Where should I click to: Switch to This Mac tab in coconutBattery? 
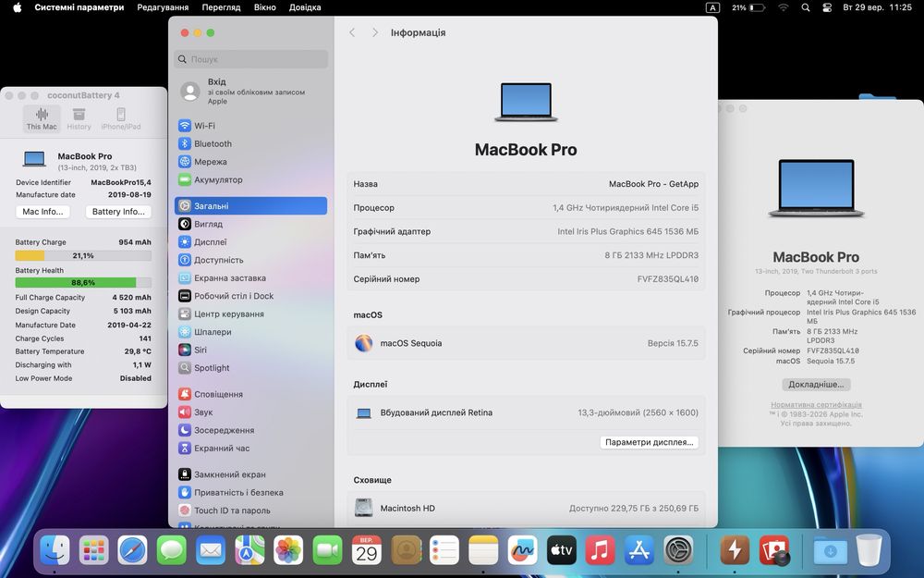[42, 118]
